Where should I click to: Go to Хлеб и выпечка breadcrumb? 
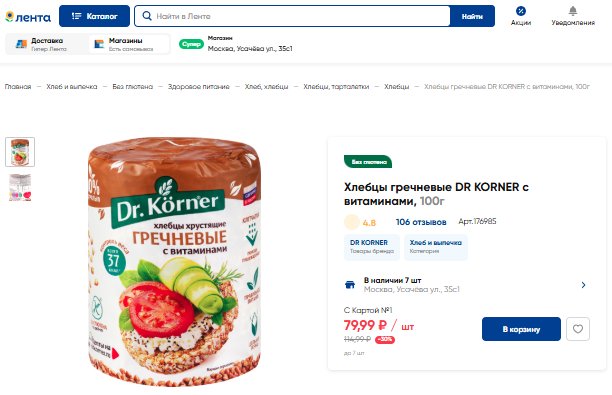tap(72, 86)
